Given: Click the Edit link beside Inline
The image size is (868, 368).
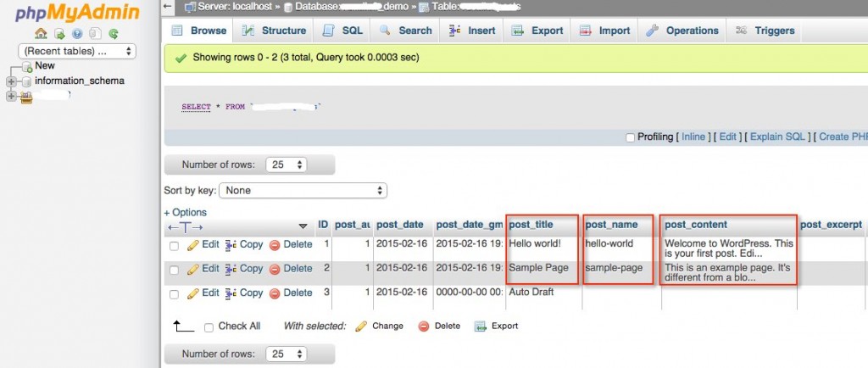Looking at the screenshot, I should coord(728,137).
